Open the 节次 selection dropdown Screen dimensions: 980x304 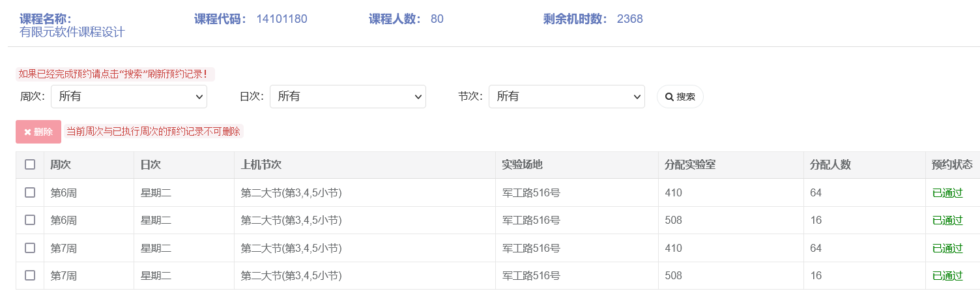(x=567, y=97)
